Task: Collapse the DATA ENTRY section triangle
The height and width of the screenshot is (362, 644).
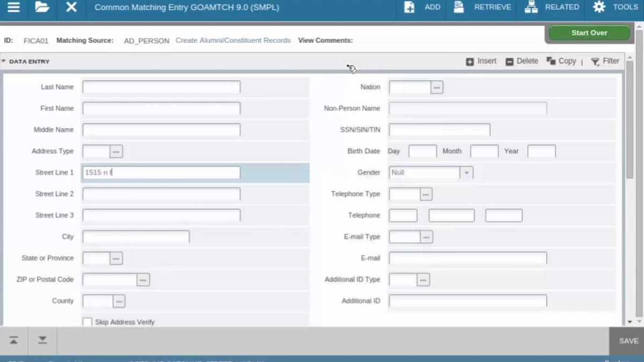Action: pos(3,61)
